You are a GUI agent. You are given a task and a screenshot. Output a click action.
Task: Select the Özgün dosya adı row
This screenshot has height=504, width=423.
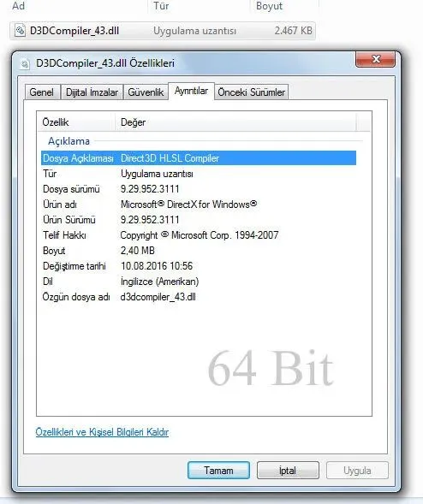(199, 297)
